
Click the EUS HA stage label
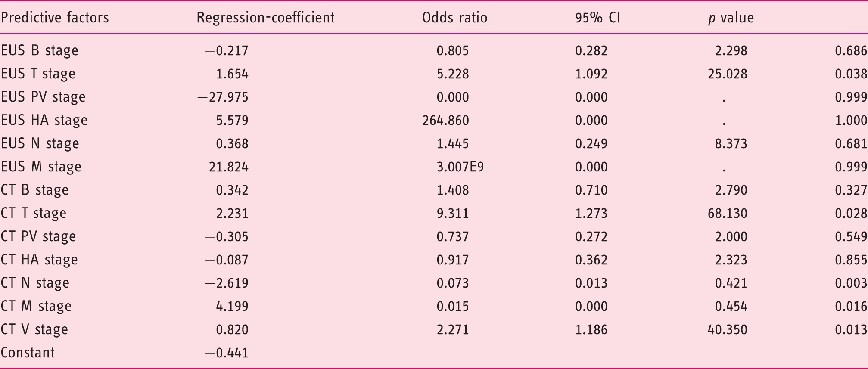click(x=44, y=121)
